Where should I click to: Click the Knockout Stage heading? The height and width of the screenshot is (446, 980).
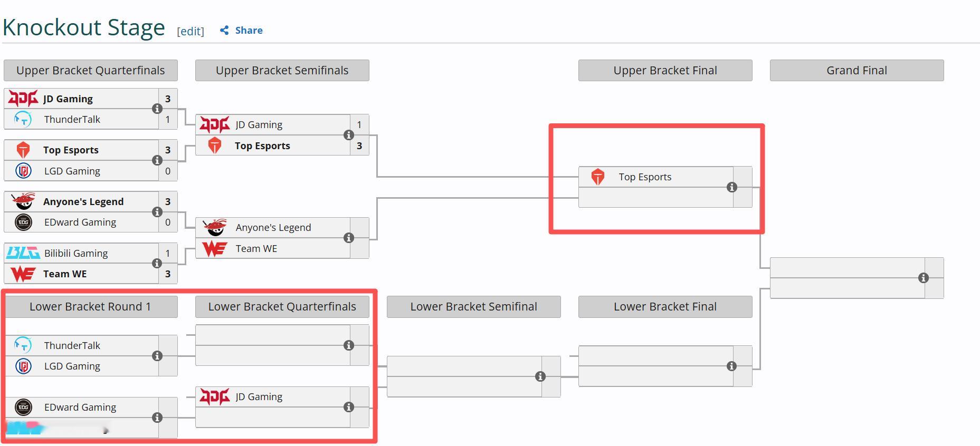[84, 27]
